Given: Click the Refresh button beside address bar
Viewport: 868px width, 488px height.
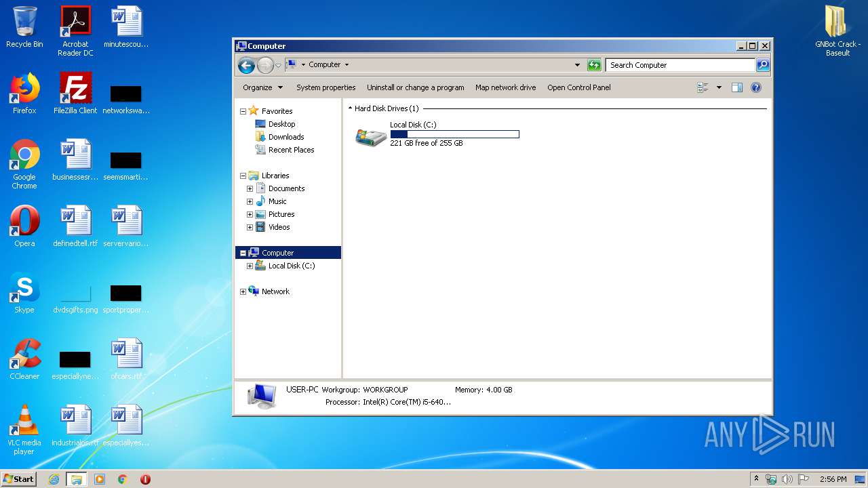Looking at the screenshot, I should (594, 65).
